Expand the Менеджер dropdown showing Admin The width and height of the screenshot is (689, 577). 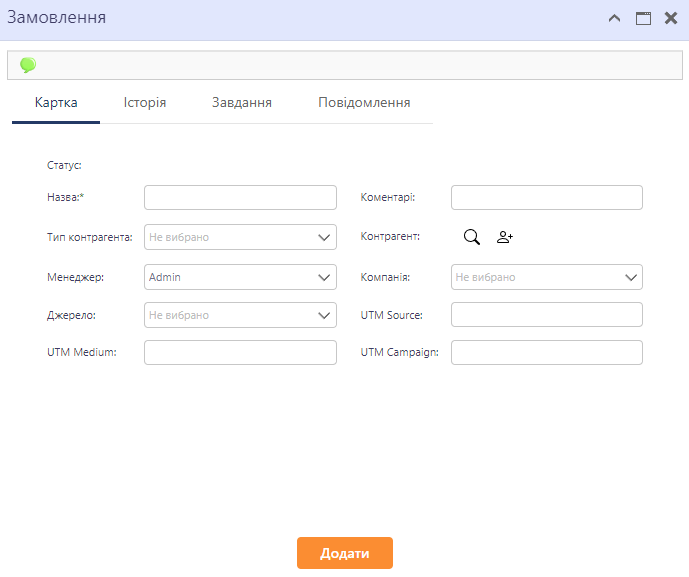240,277
